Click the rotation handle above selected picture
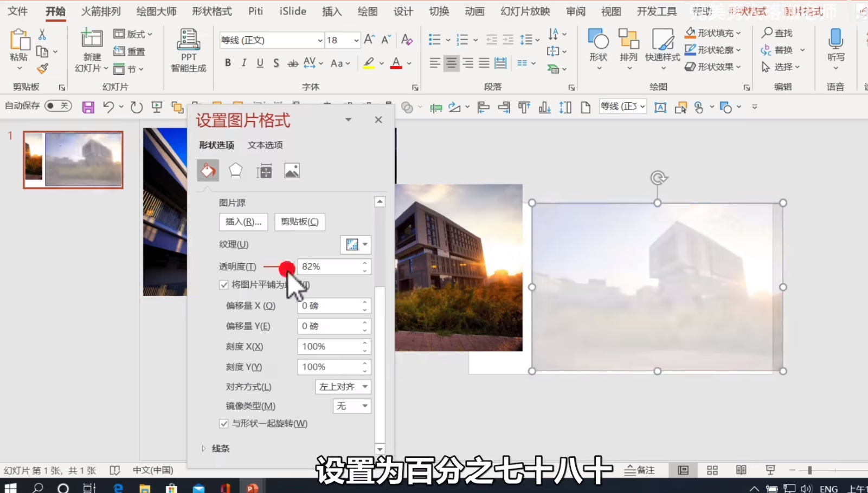This screenshot has height=493, width=868. pos(658,178)
